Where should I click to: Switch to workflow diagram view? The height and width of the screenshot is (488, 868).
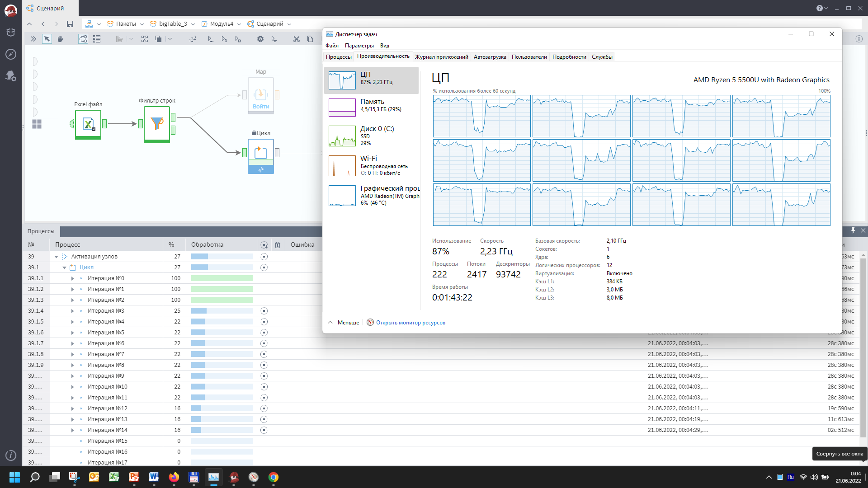coord(83,39)
